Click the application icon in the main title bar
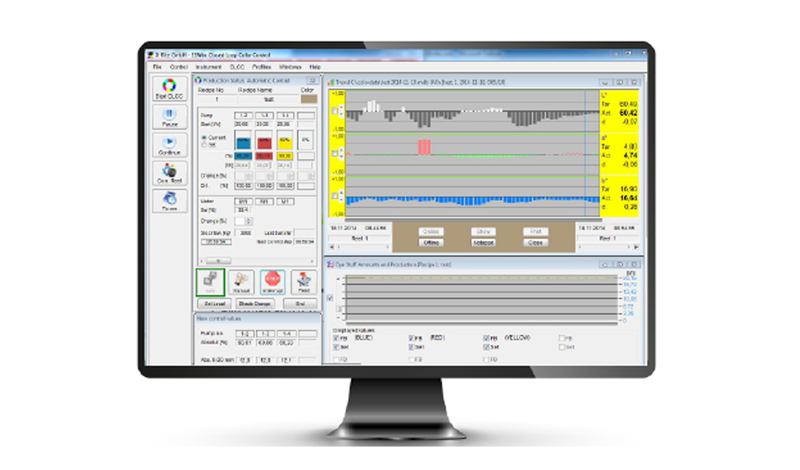 coord(151,55)
